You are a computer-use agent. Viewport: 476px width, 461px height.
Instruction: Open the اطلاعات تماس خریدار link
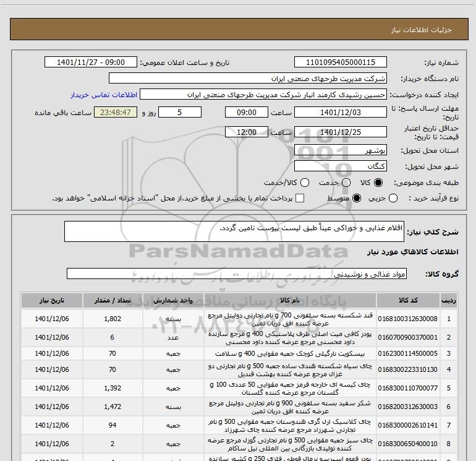[104, 95]
